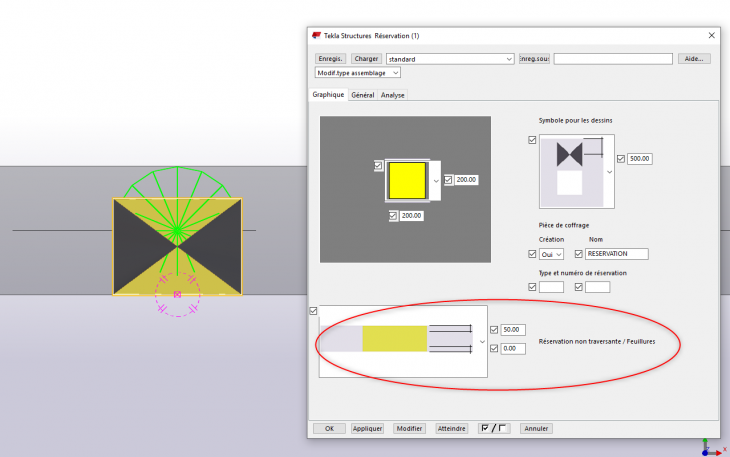
Task: Click the XYZ axis indicator in viewport
Action: (710, 446)
